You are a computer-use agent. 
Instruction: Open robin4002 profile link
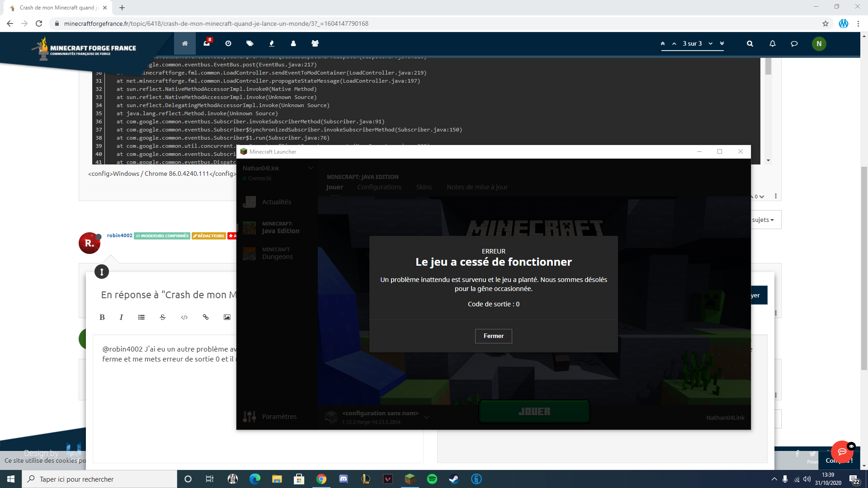pyautogui.click(x=119, y=235)
